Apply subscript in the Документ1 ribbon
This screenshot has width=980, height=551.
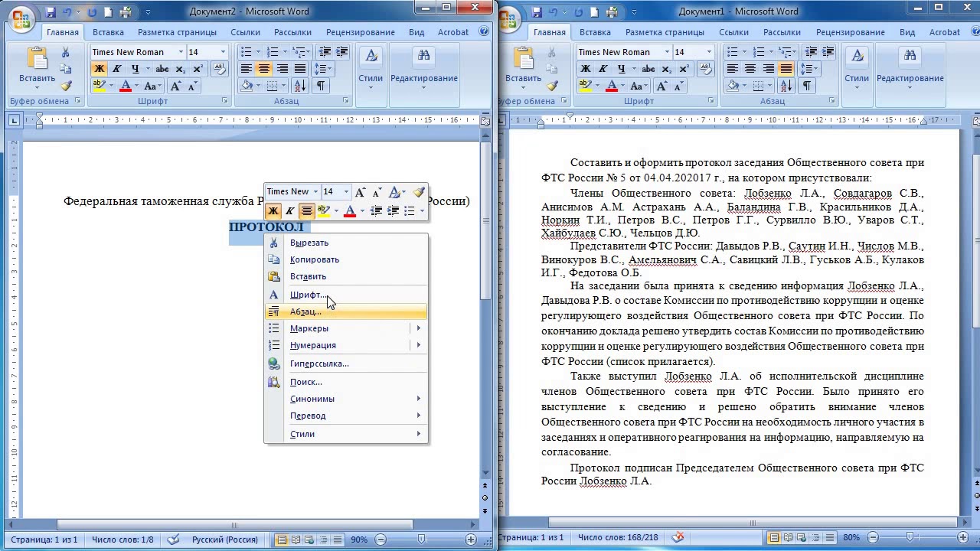point(668,69)
